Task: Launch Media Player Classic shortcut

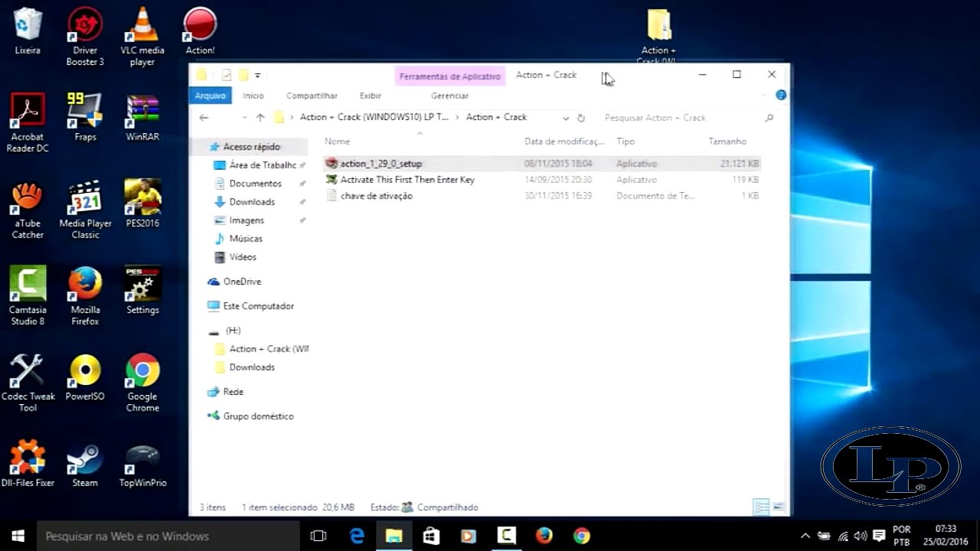Action: pos(85,210)
